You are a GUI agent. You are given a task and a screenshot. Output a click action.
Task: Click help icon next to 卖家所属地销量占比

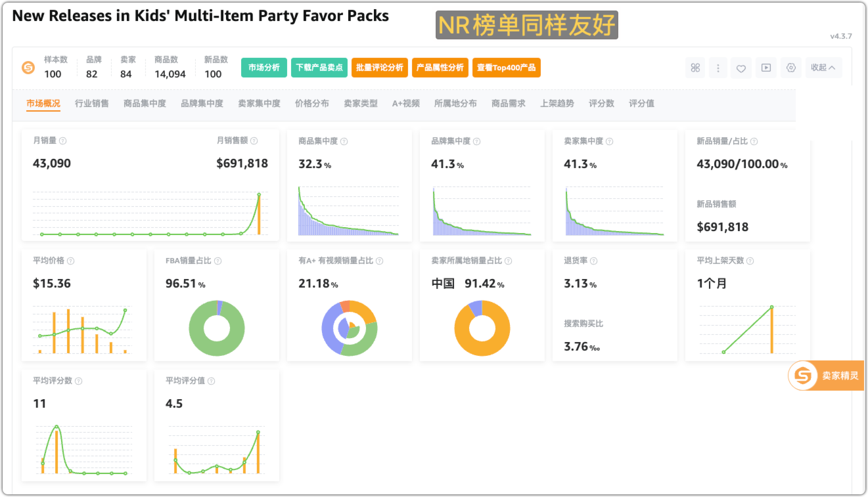coord(509,261)
